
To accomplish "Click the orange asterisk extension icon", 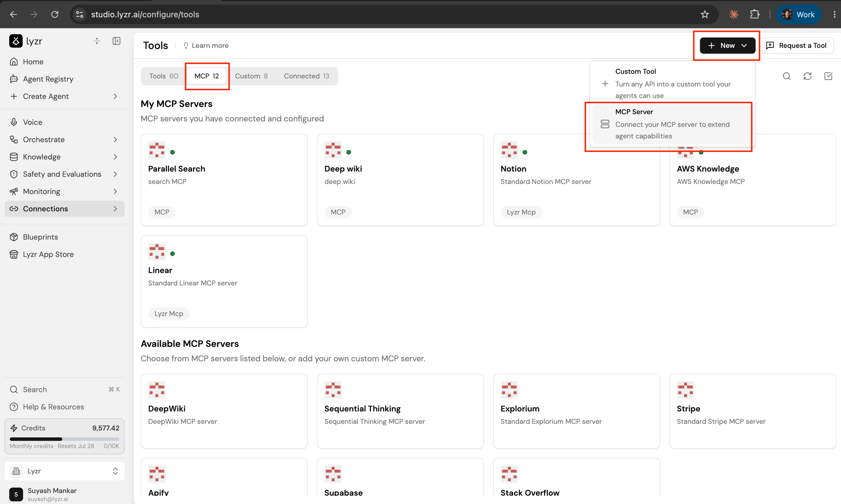I will 734,14.
